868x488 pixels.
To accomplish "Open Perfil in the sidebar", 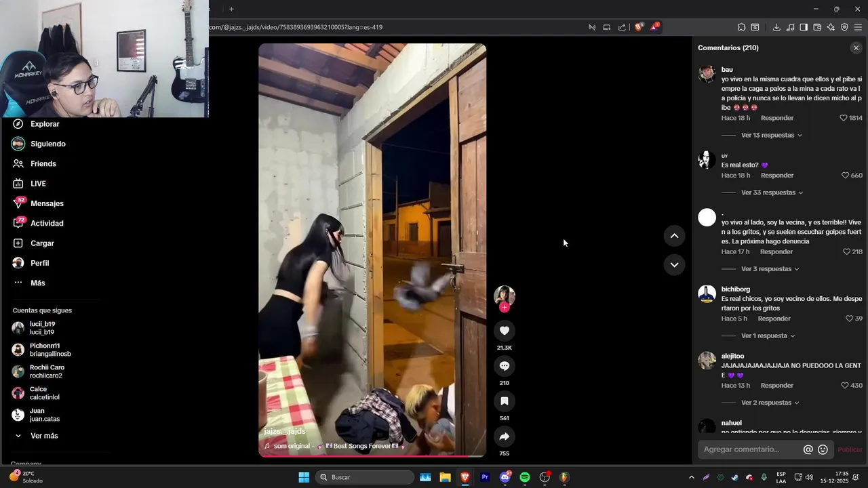I will [x=39, y=263].
